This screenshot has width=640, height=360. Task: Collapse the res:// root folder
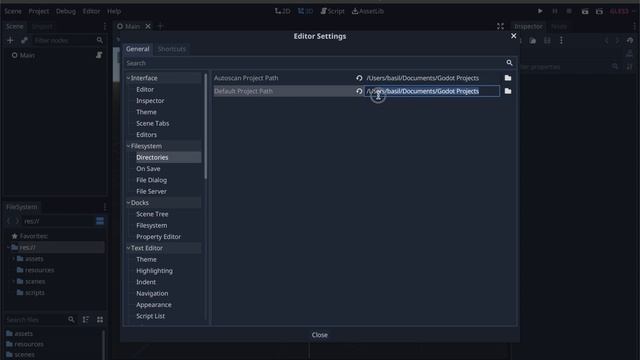click(x=8, y=247)
